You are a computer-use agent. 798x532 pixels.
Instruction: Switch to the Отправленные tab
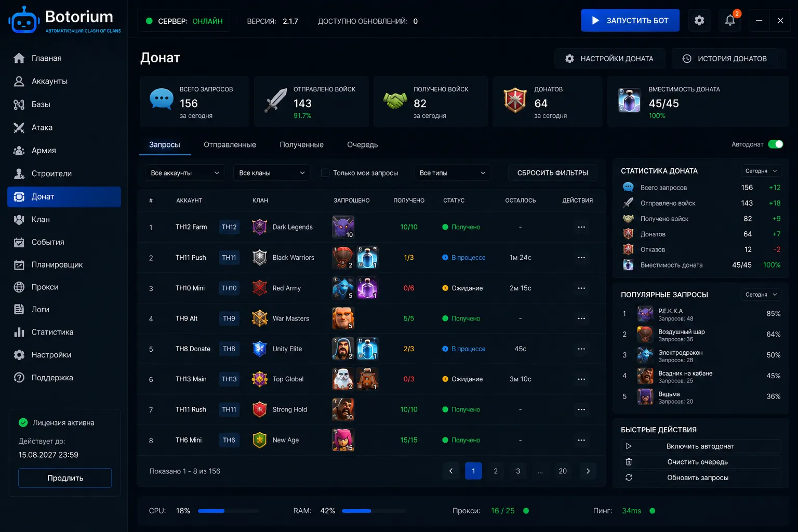pyautogui.click(x=230, y=145)
